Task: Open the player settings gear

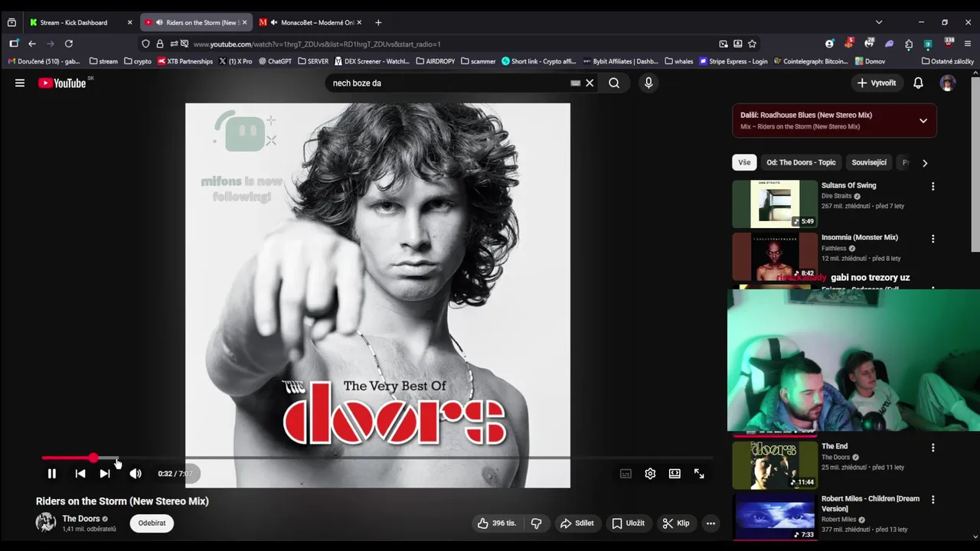Action: coord(650,474)
